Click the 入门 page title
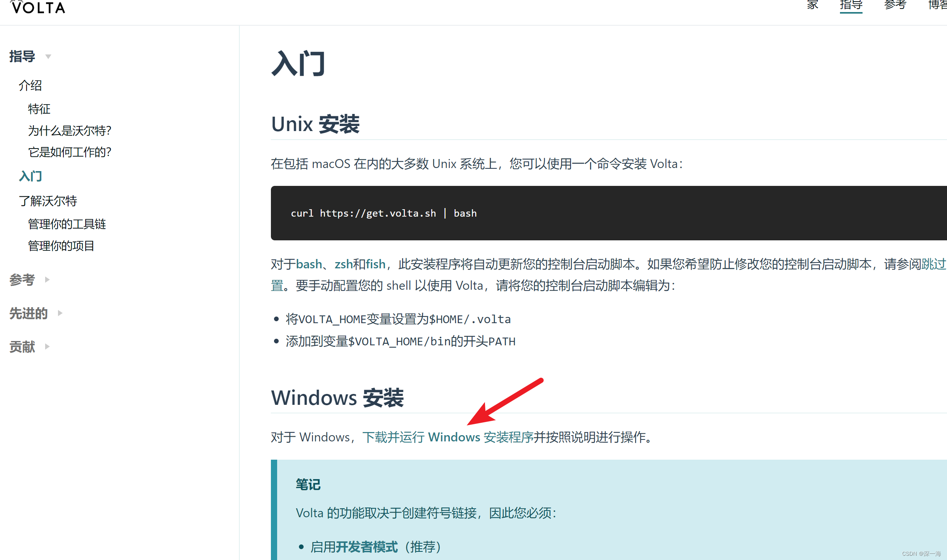Screen dimensions: 947x560 pos(299,63)
